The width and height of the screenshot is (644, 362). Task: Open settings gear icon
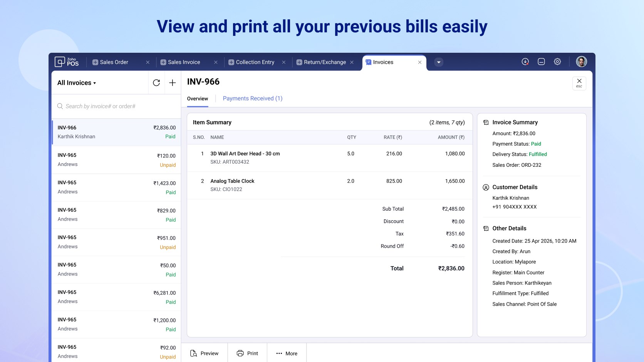coord(557,62)
